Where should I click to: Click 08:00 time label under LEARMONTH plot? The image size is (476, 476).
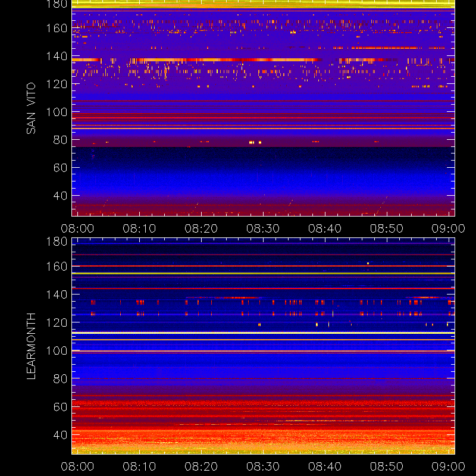point(77,466)
